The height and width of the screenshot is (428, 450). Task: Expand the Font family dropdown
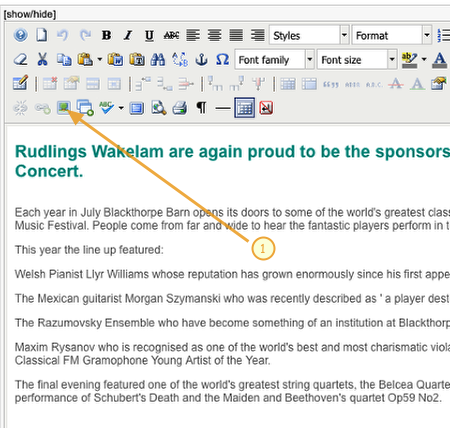coord(275,60)
